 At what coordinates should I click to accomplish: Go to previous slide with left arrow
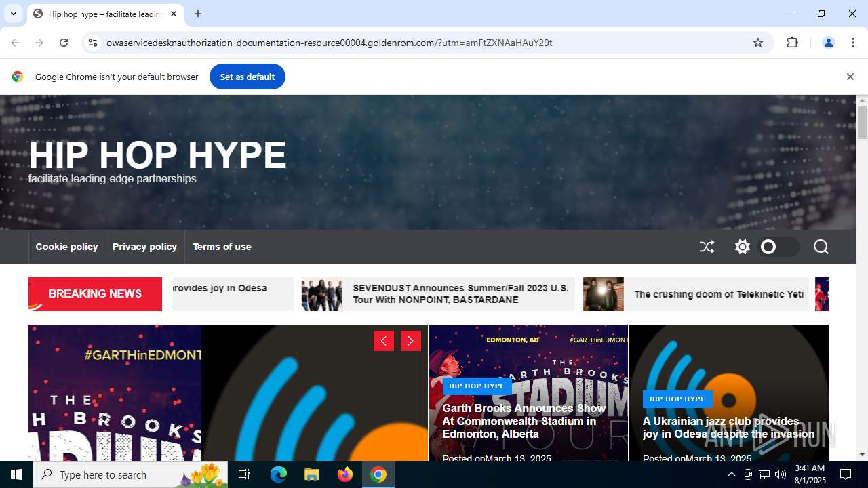pyautogui.click(x=384, y=341)
